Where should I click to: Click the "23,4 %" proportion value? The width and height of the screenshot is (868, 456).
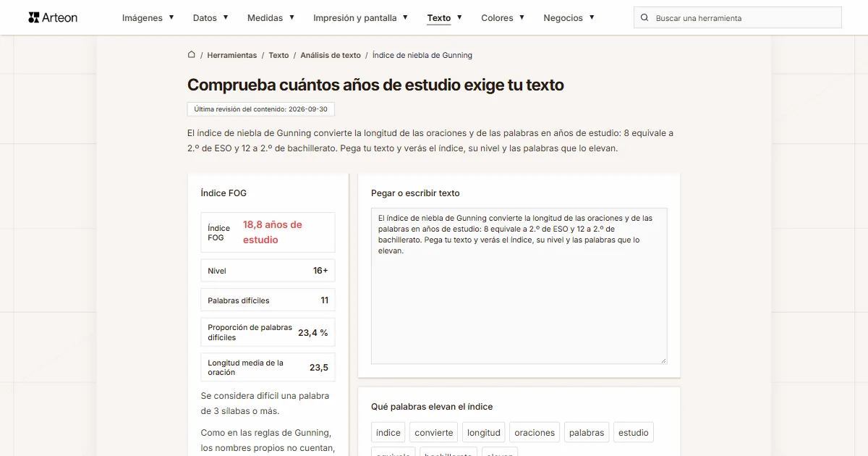point(313,333)
